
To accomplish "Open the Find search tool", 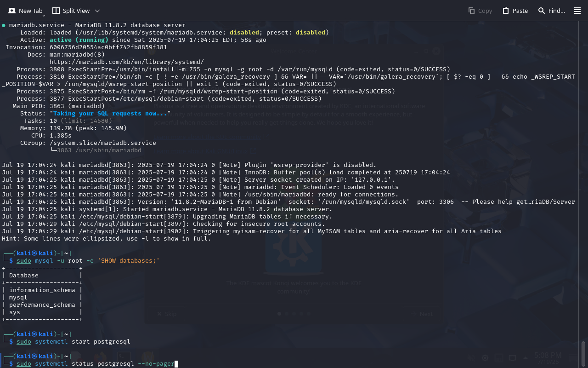I will coord(551,11).
